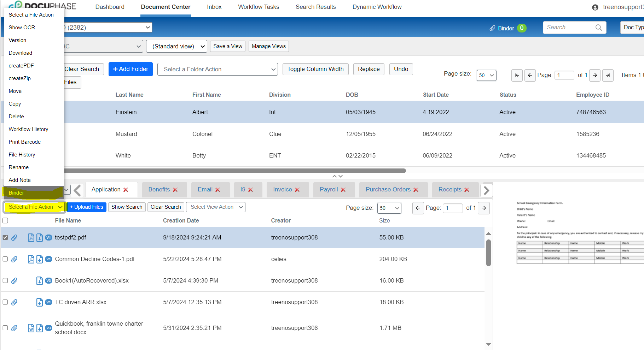Choose Binder from the file action list

17,193
